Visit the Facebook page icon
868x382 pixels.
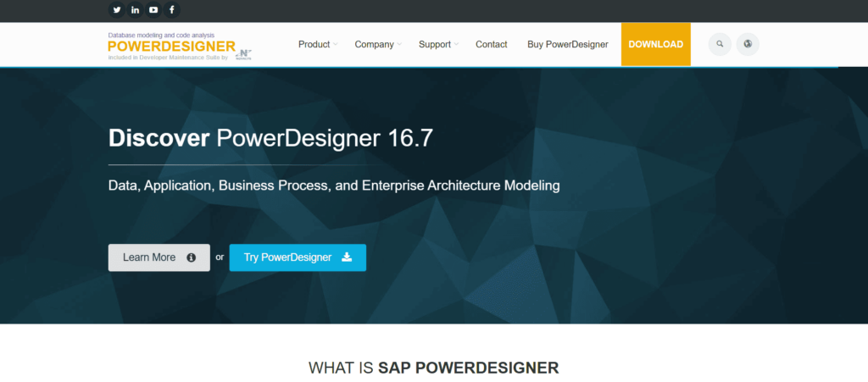click(172, 10)
